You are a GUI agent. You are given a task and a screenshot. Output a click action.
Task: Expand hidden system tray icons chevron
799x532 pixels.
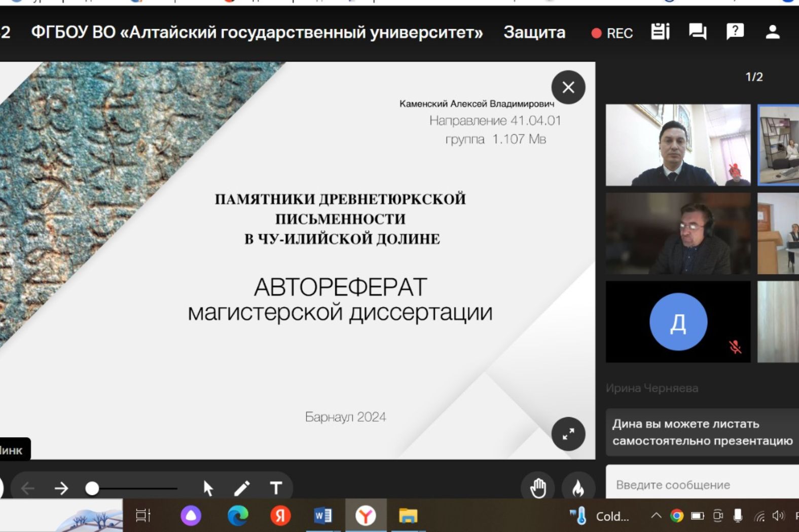point(656,516)
